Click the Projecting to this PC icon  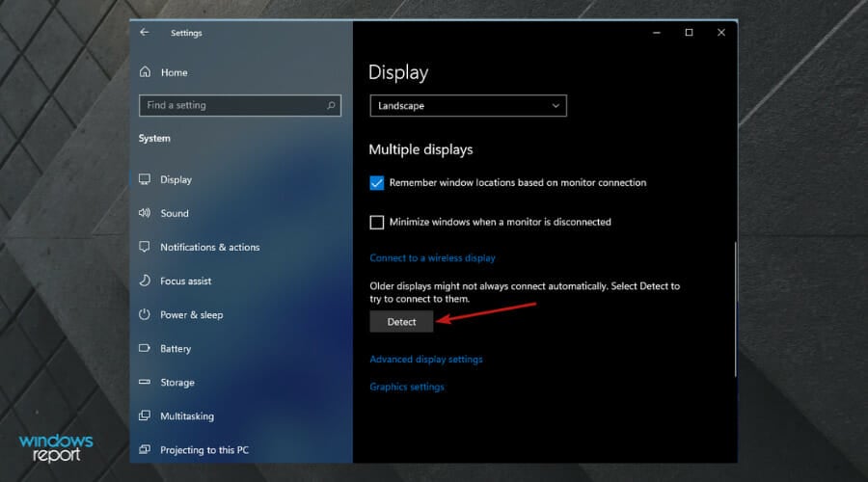[145, 449]
